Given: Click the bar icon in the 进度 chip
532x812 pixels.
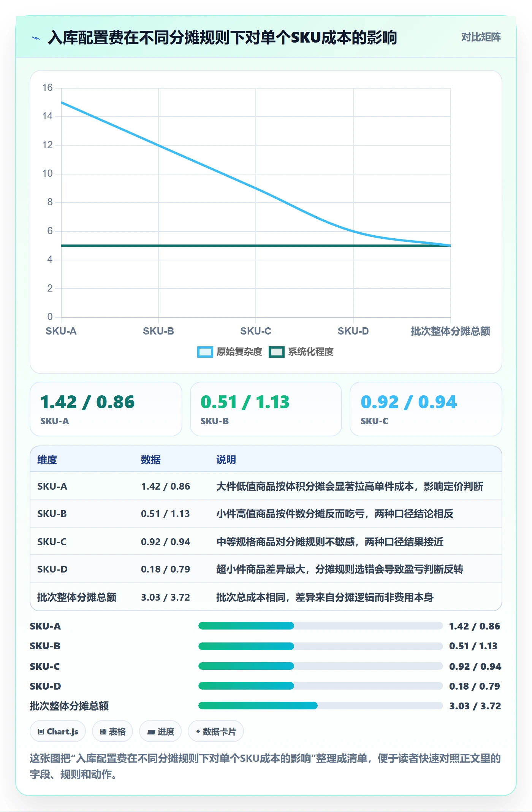Looking at the screenshot, I should 151,732.
